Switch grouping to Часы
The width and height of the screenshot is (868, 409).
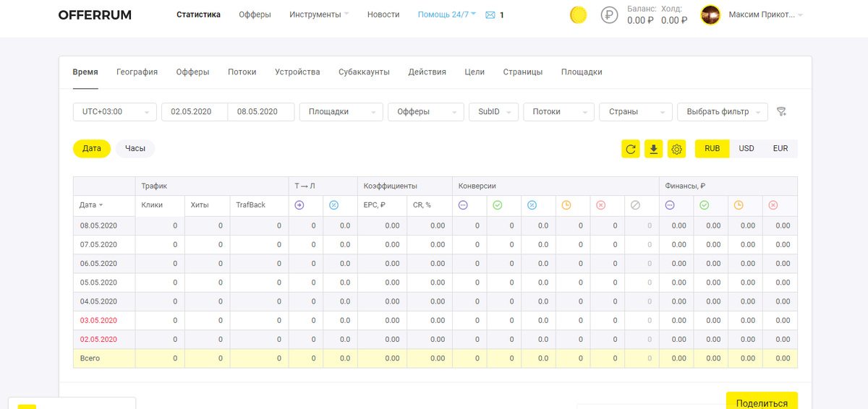(x=135, y=149)
